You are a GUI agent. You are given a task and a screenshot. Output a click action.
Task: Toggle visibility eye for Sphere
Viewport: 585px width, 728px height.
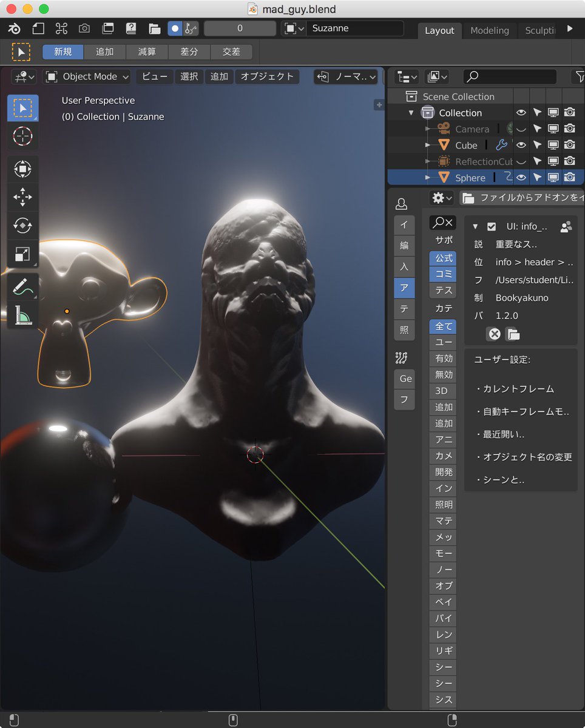(x=521, y=177)
